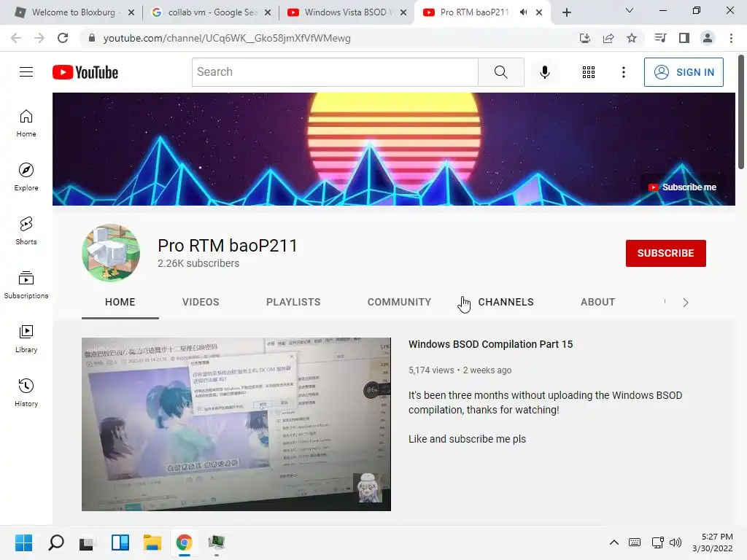The height and width of the screenshot is (560, 747).
Task: Open Library in sidebar
Action: (26, 338)
